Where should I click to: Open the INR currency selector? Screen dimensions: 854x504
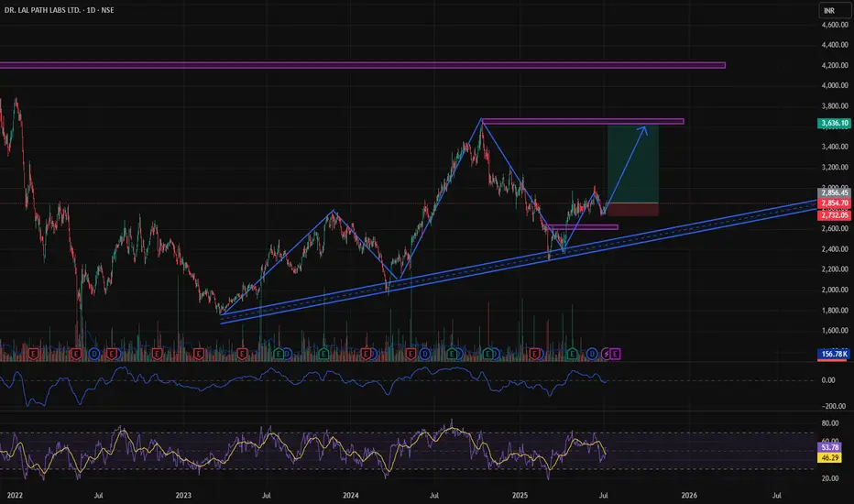[834, 10]
